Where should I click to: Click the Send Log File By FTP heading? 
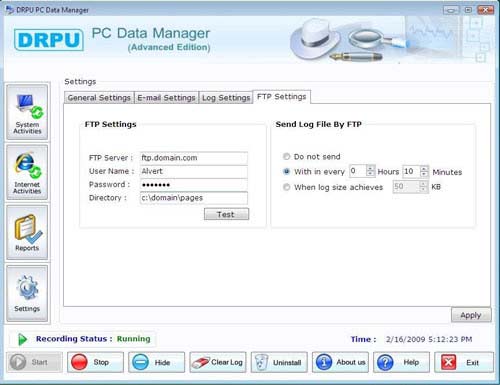[318, 124]
